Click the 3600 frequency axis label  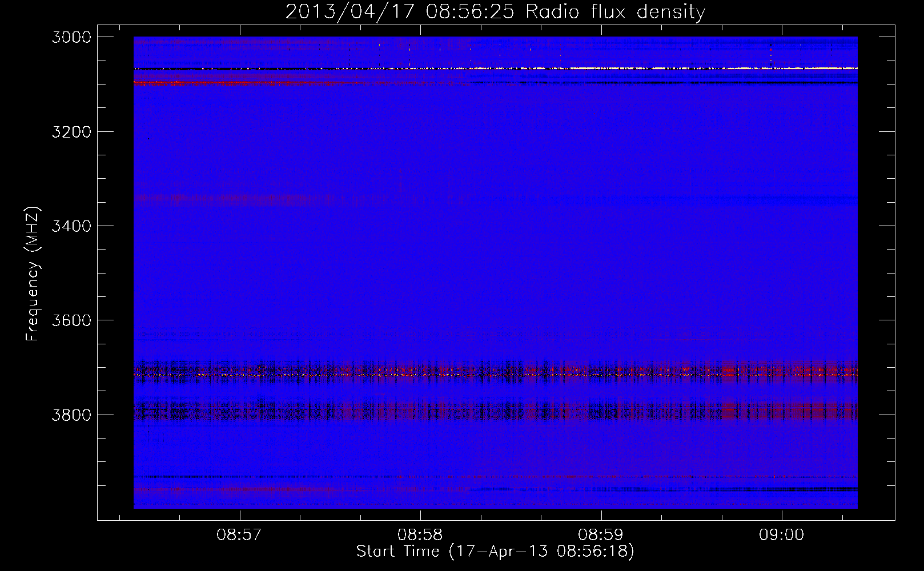click(x=71, y=320)
